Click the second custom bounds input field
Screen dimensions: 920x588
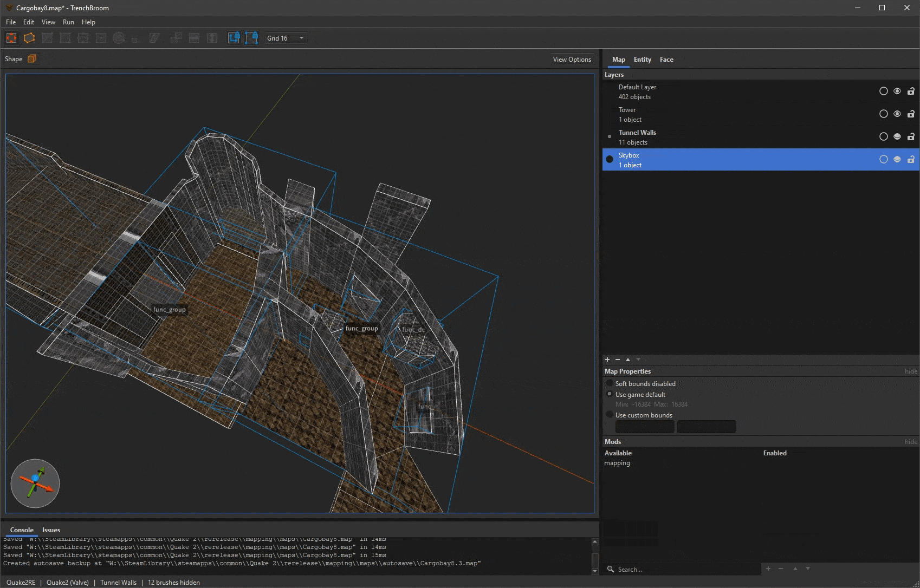(x=707, y=427)
